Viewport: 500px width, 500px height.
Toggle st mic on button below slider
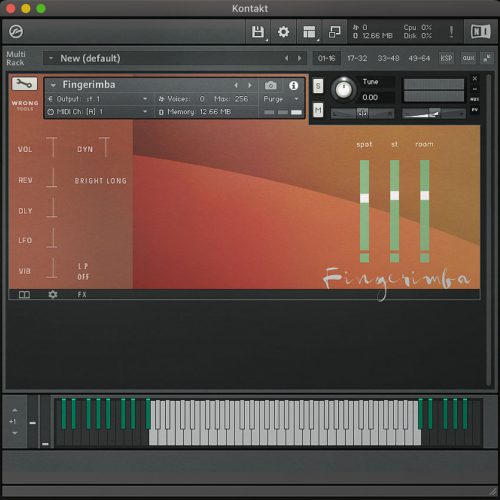[x=394, y=257]
